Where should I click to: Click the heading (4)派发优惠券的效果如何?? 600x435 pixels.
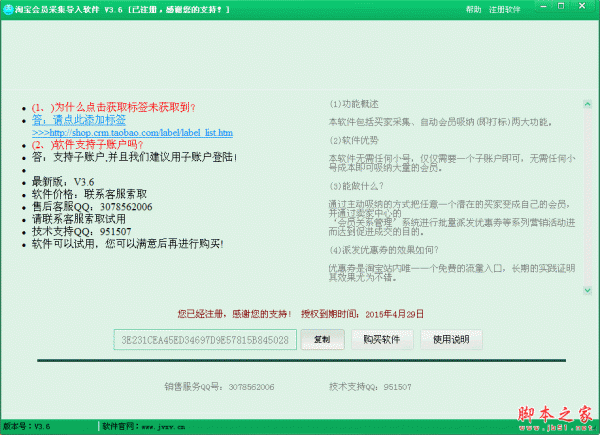coord(384,250)
